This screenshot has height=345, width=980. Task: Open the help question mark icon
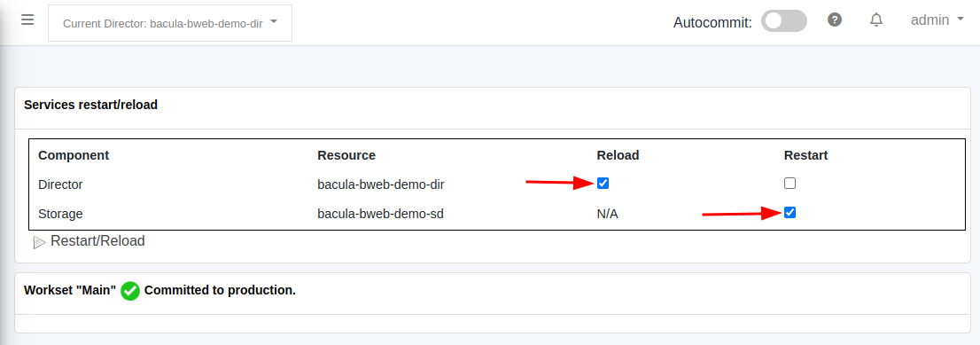click(835, 20)
